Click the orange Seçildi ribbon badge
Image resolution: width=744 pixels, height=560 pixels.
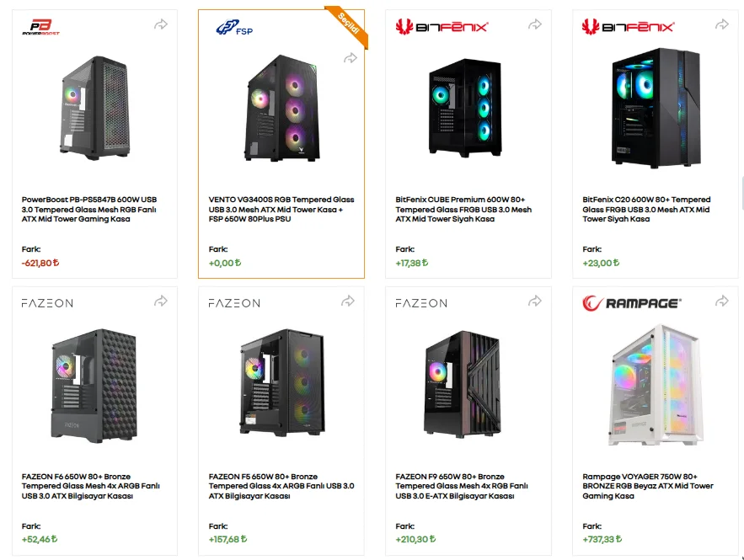click(349, 24)
